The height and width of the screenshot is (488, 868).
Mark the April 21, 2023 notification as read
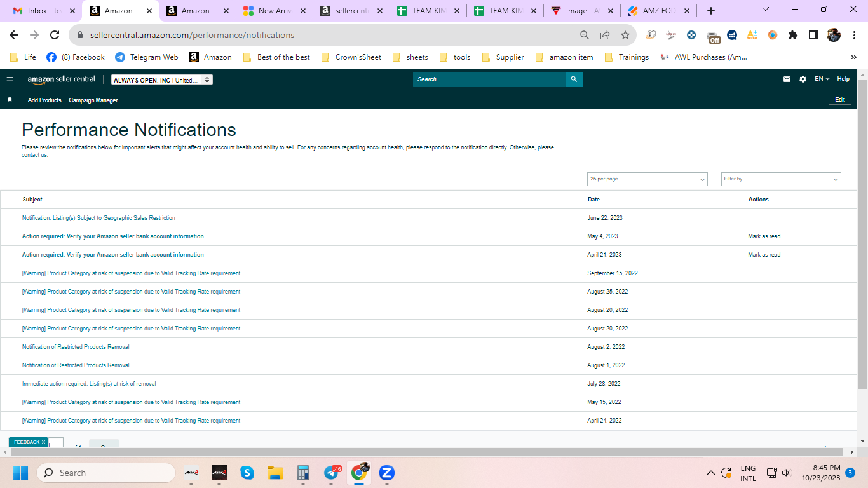(x=764, y=255)
